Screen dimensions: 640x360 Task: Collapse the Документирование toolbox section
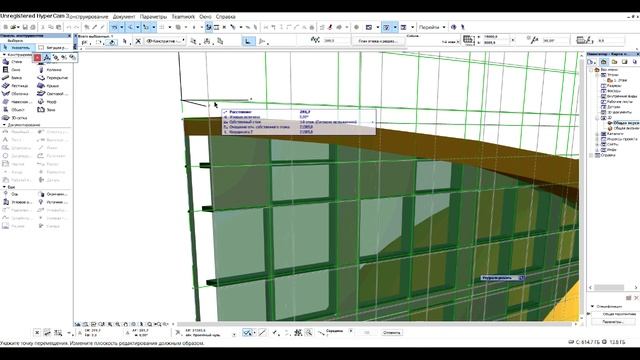pyautogui.click(x=4, y=125)
